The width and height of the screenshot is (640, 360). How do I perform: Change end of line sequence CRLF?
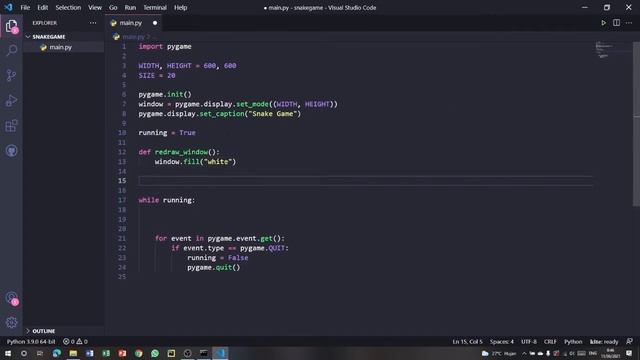(x=550, y=341)
